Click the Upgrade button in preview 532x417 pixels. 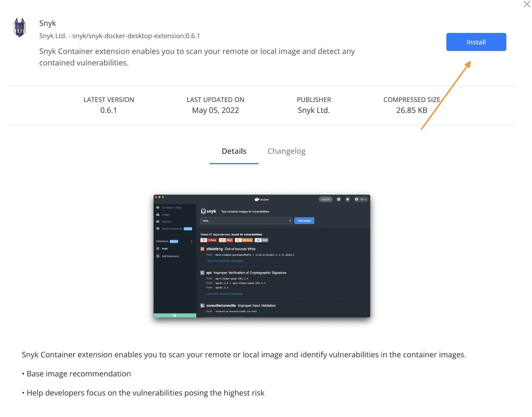point(325,199)
